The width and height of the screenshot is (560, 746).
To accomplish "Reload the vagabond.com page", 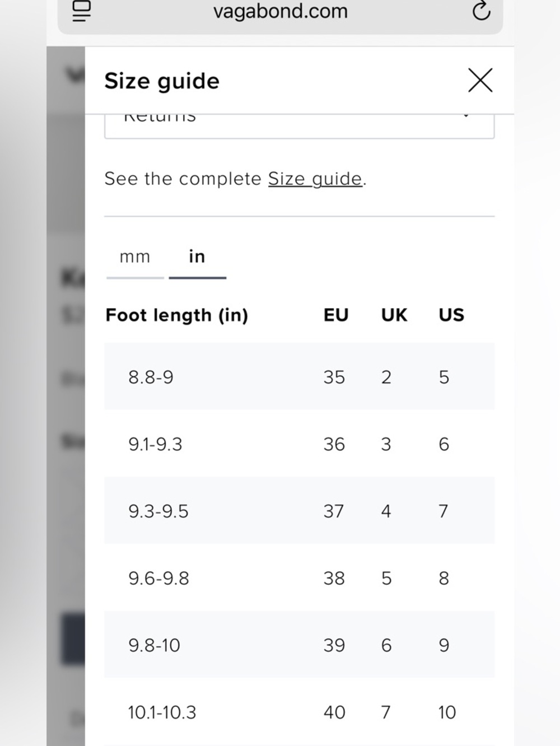I will 481,11.
